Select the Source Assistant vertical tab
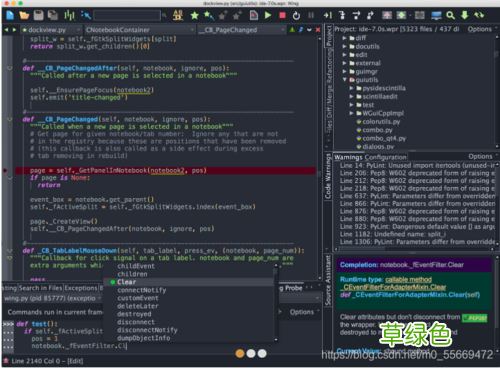500x368 pixels. pyautogui.click(x=328, y=280)
